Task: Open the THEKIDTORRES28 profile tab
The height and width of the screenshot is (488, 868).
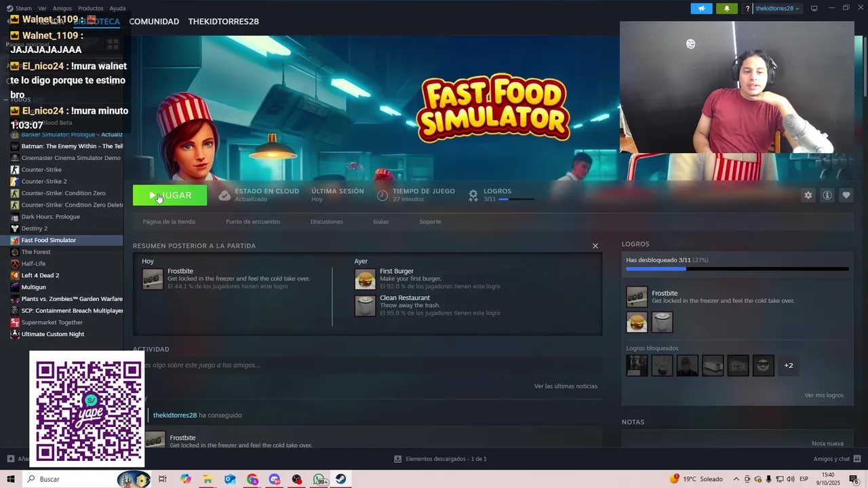Action: 223,22
